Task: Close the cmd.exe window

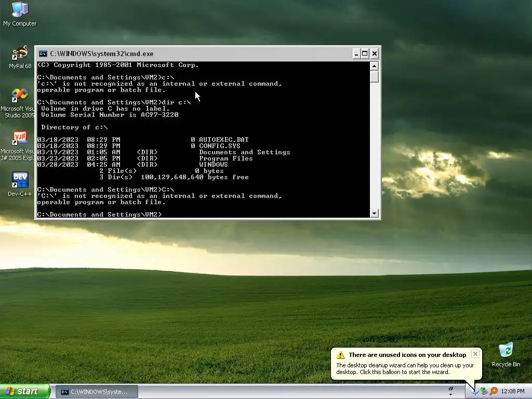Action: pos(374,54)
